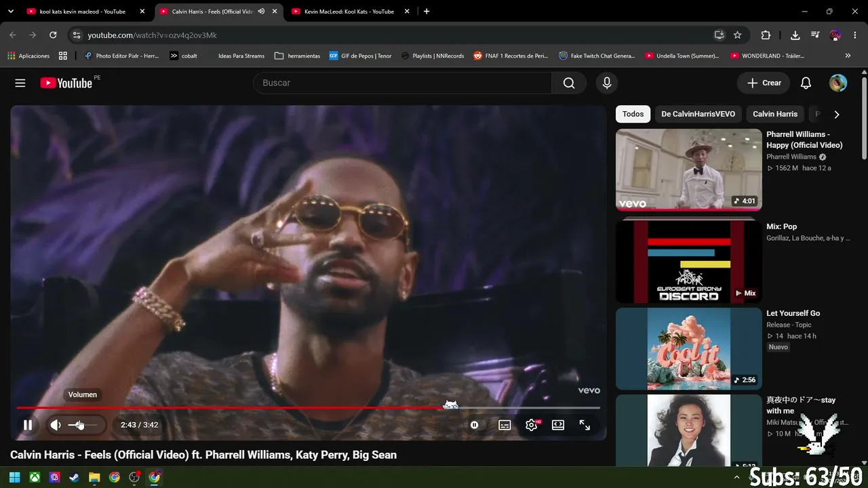Image resolution: width=868 pixels, height=488 pixels.
Task: Open the player settings gear
Action: coord(532,425)
